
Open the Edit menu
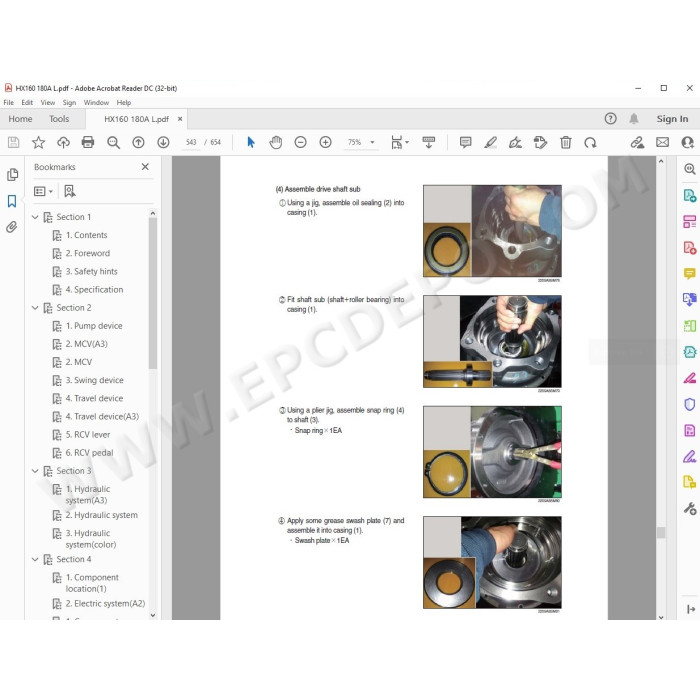27,102
